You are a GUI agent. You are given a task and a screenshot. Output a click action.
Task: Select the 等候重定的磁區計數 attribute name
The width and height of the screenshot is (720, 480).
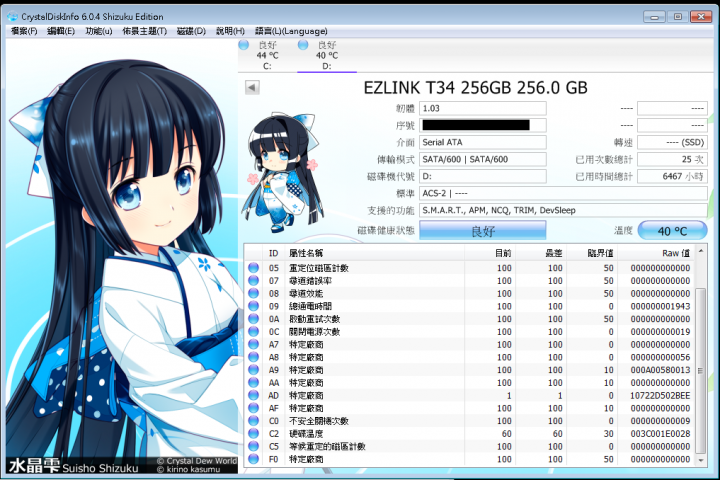point(327,446)
